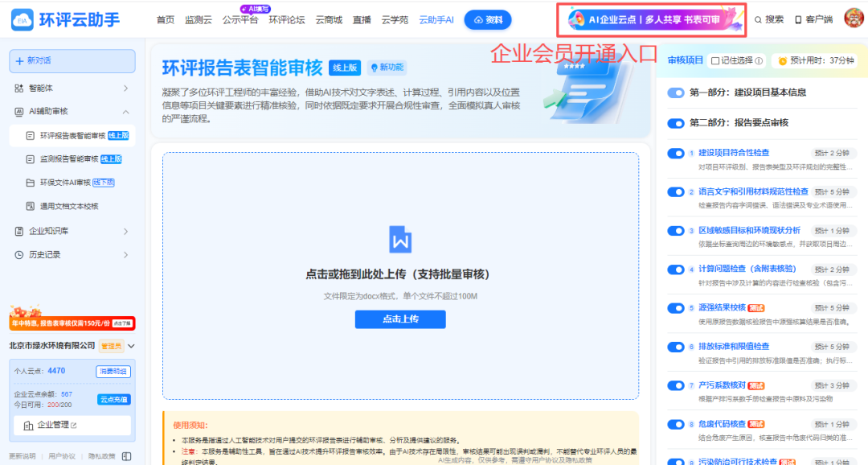868x465 pixels.
Task: Click the 企业管理 building icon
Action: point(28,426)
